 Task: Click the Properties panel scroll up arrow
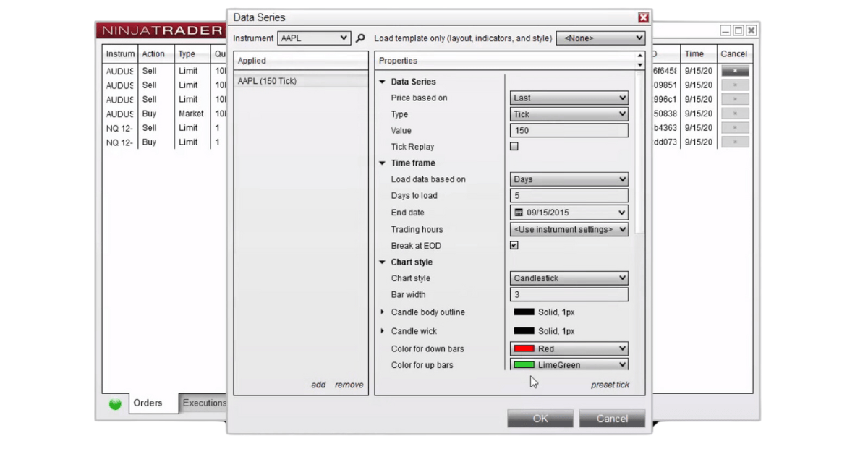[x=639, y=56]
